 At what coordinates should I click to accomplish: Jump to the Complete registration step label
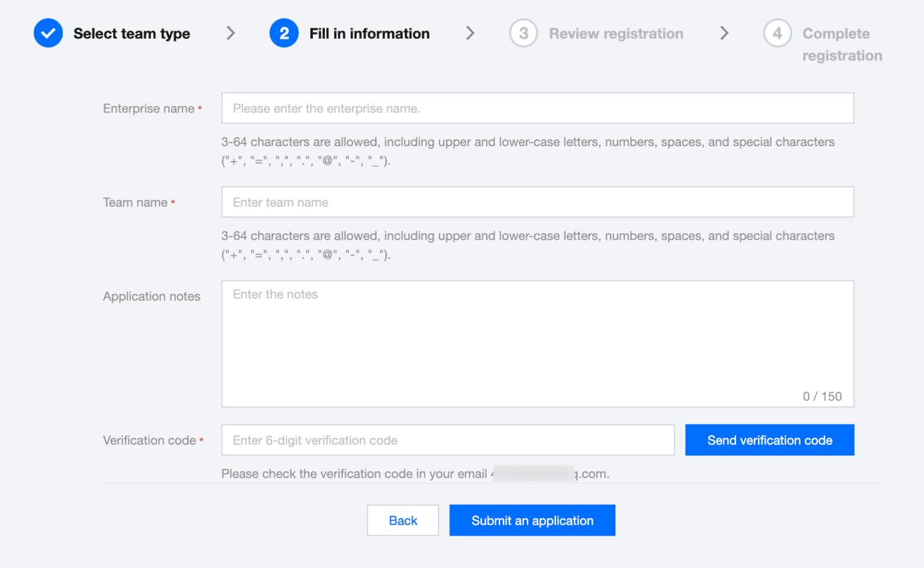(x=841, y=44)
